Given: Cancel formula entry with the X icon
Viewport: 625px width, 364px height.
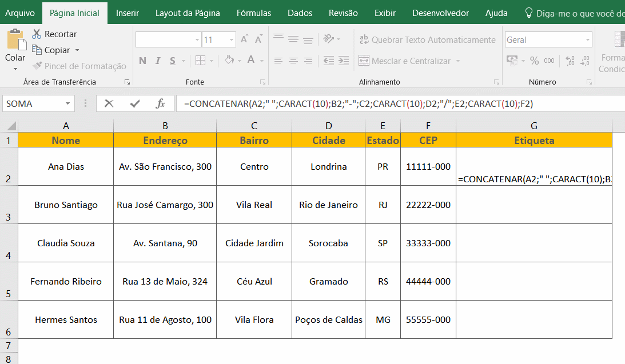Looking at the screenshot, I should [109, 103].
